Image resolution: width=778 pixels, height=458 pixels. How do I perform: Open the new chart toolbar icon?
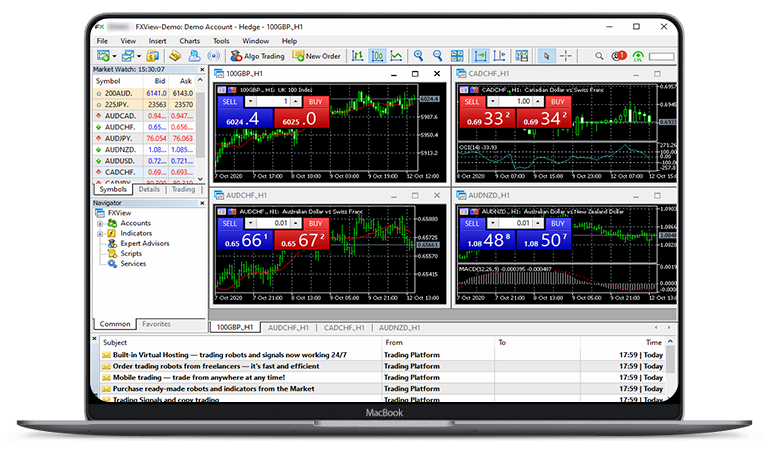click(x=103, y=56)
